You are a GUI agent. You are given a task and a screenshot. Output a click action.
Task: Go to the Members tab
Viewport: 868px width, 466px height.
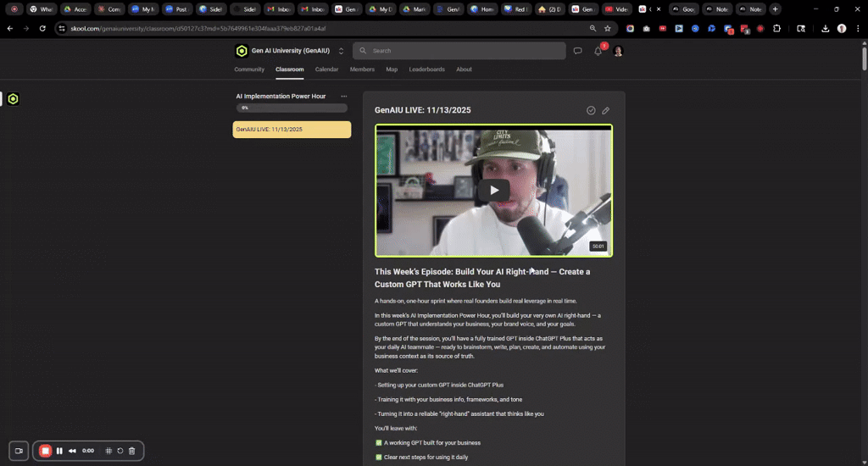pos(362,69)
